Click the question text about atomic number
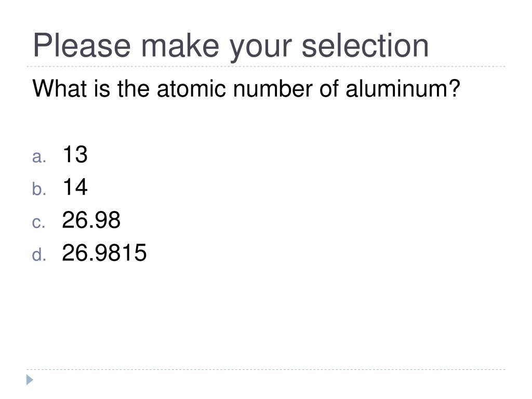The height and width of the screenshot is (399, 532). (246, 88)
